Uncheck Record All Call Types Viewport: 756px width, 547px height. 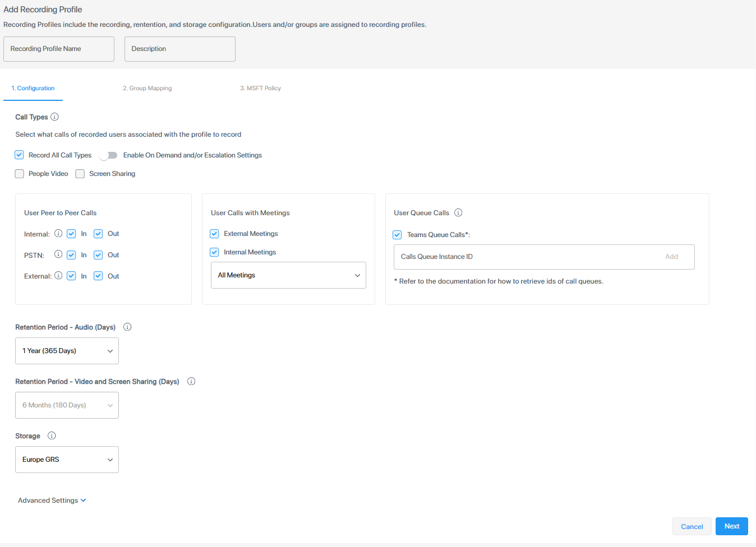[x=19, y=155]
